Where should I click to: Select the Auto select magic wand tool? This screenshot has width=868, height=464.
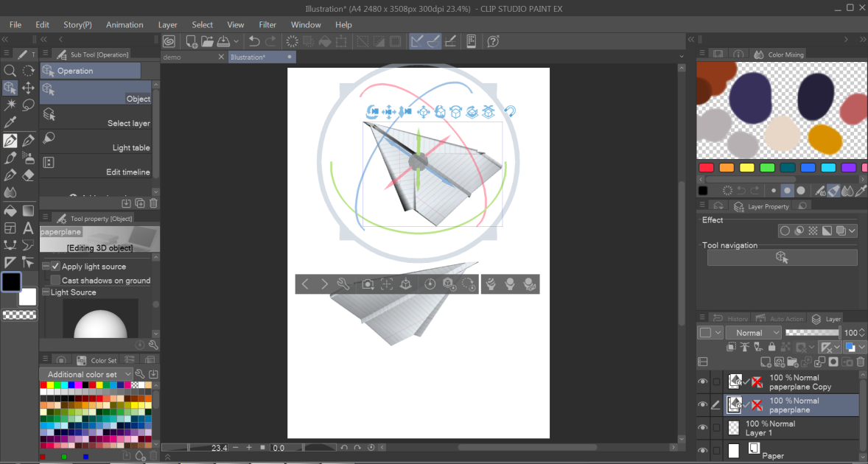click(x=10, y=105)
